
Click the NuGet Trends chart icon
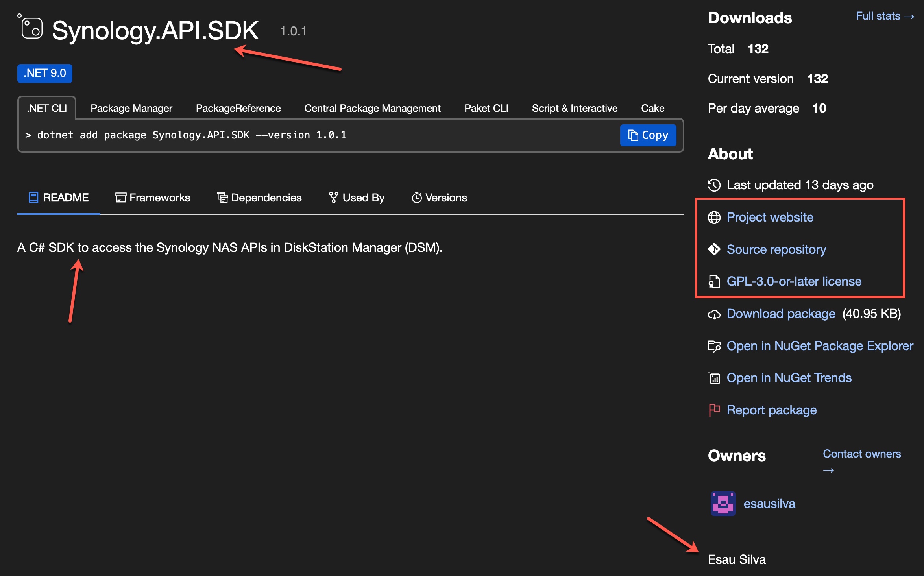point(714,378)
